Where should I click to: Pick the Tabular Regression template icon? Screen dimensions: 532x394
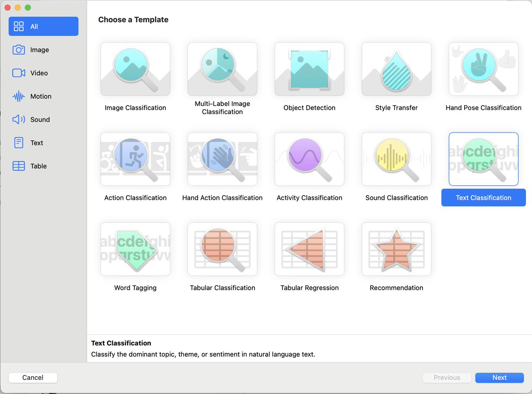[x=309, y=249]
